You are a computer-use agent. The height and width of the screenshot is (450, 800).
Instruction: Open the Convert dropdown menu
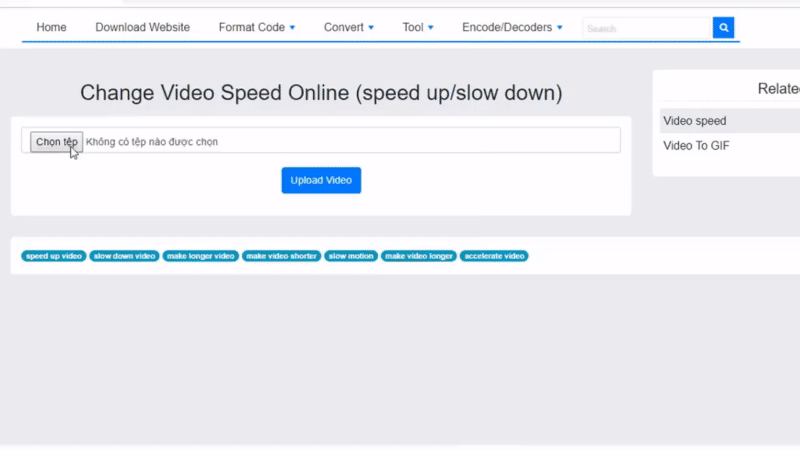(349, 28)
